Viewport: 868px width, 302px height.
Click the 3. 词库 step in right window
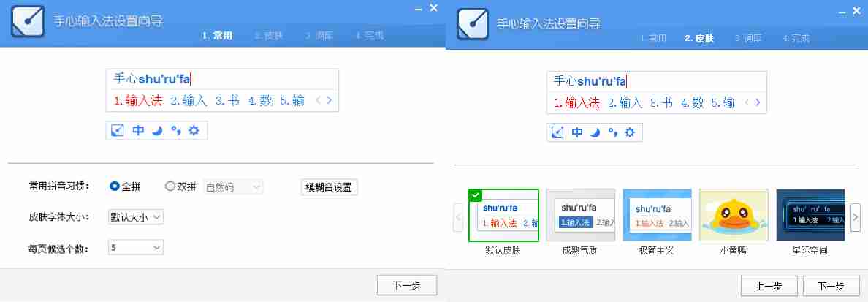pyautogui.click(x=748, y=38)
